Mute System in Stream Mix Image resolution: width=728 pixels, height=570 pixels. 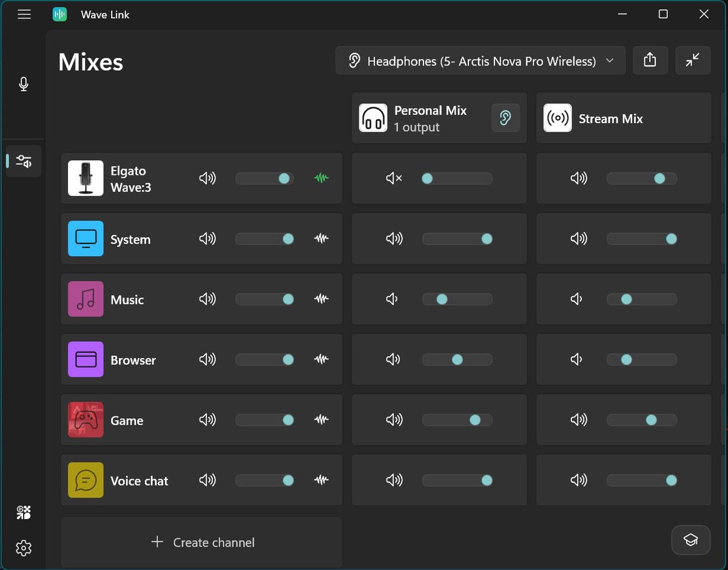click(579, 239)
